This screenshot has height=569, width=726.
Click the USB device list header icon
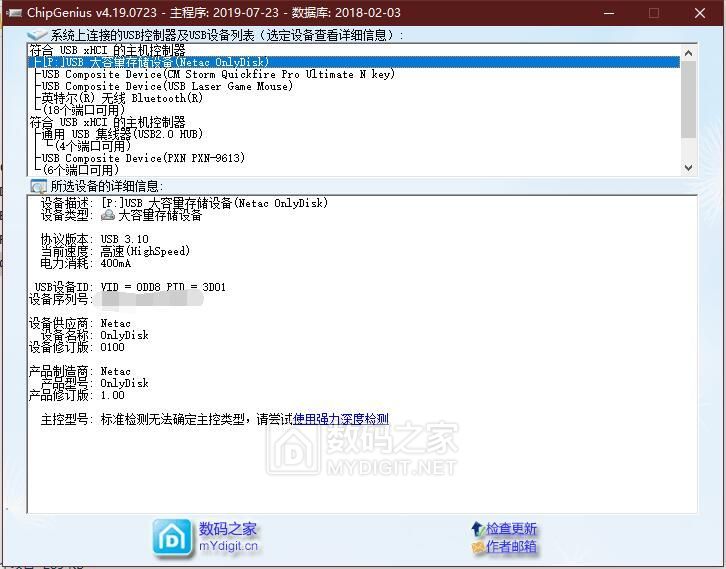click(x=38, y=35)
